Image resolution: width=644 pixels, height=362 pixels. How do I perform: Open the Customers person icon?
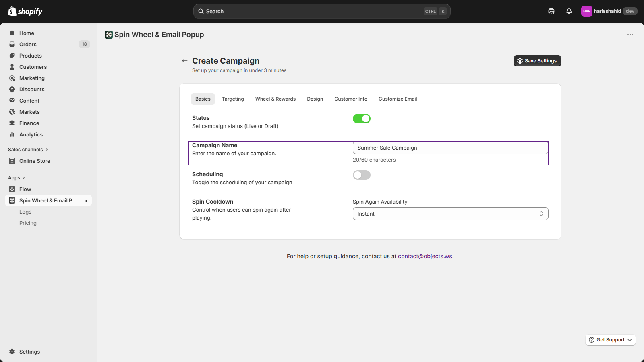click(x=12, y=67)
